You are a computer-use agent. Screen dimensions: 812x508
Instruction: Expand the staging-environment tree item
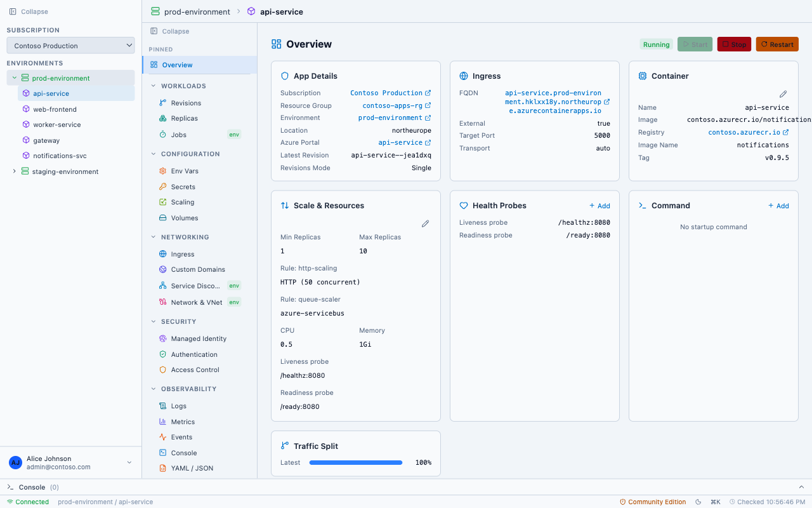pos(14,171)
